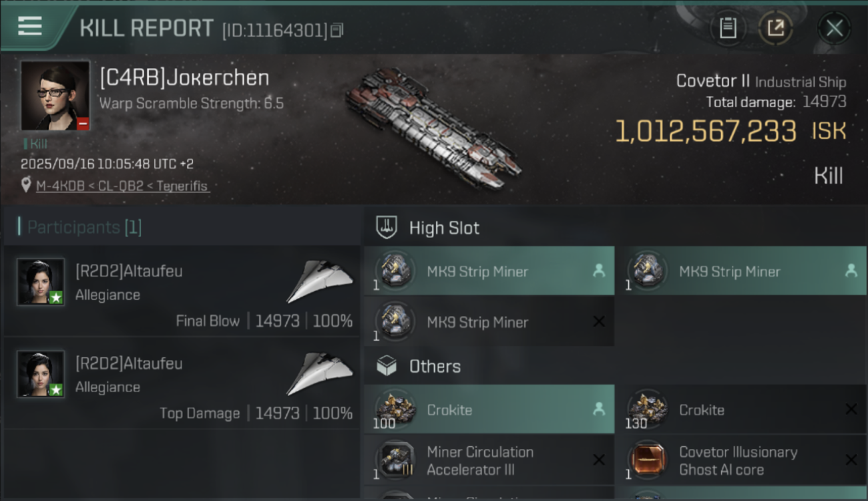
Task: Select the destroyed MK9 Strip Miner
Action: click(489, 322)
